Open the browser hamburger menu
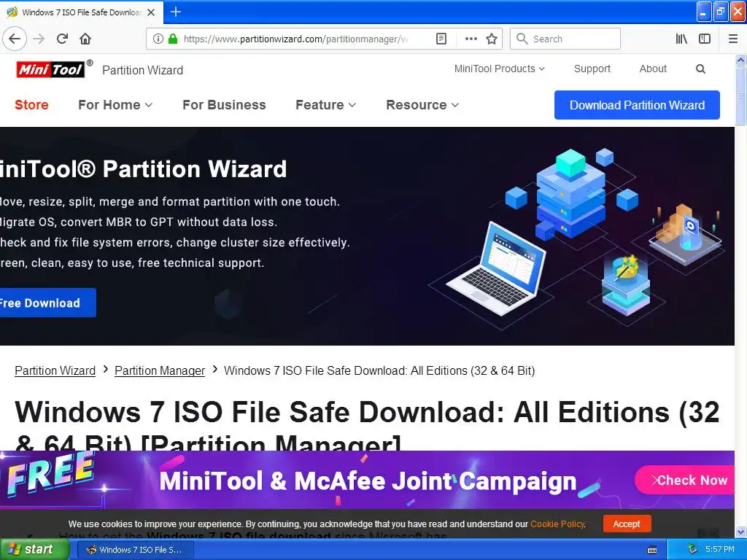This screenshot has height=560, width=747. click(x=732, y=39)
